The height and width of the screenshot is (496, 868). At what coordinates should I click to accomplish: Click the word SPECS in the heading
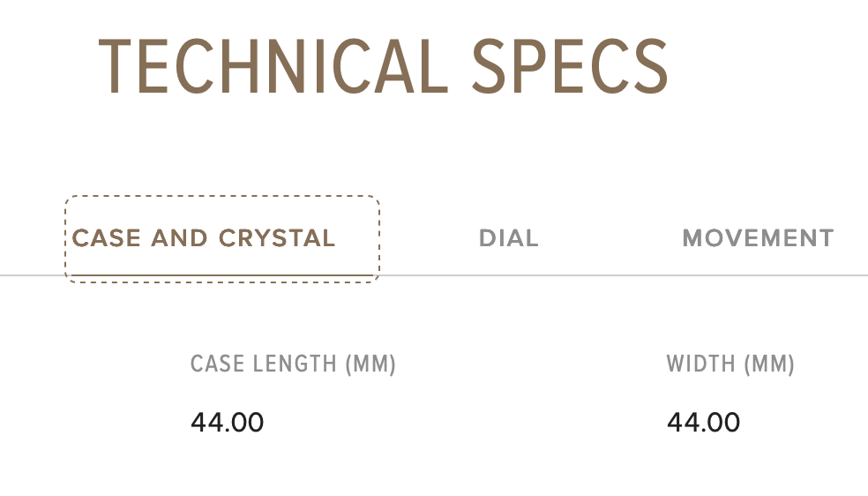tap(569, 68)
